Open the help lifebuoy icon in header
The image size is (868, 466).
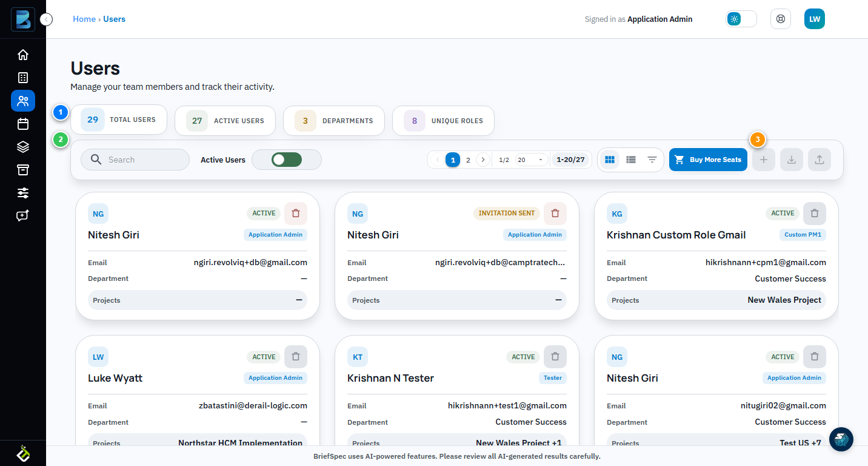pyautogui.click(x=781, y=19)
